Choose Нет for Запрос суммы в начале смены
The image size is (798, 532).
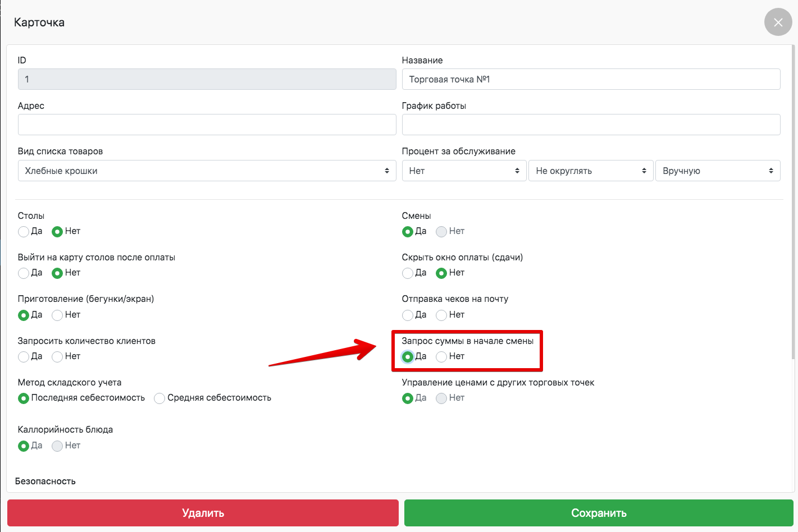coord(441,357)
